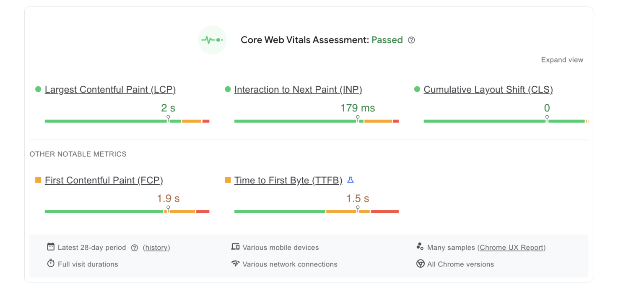
Task: Open the 28-day period help circle
Action: pos(134,248)
